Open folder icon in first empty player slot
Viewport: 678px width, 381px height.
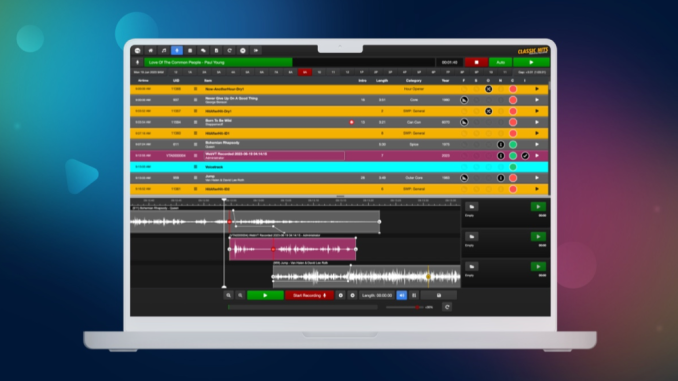[x=472, y=207]
